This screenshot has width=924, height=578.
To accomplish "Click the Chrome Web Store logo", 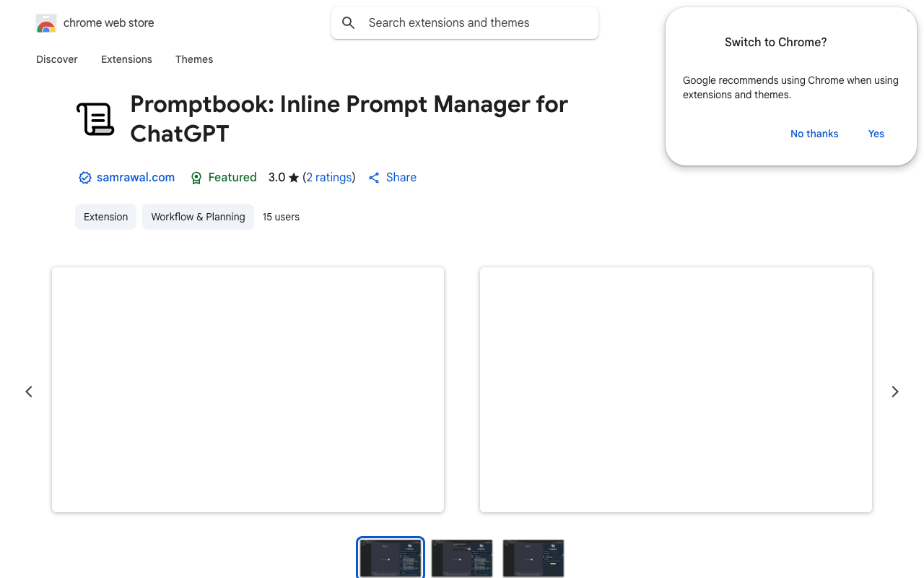I will coord(46,23).
